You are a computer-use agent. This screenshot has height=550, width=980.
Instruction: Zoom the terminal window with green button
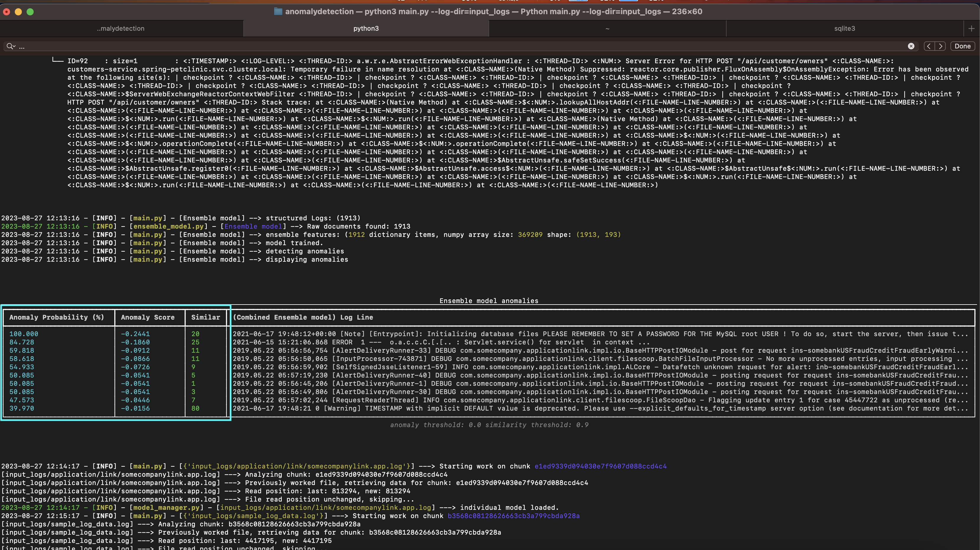click(30, 12)
